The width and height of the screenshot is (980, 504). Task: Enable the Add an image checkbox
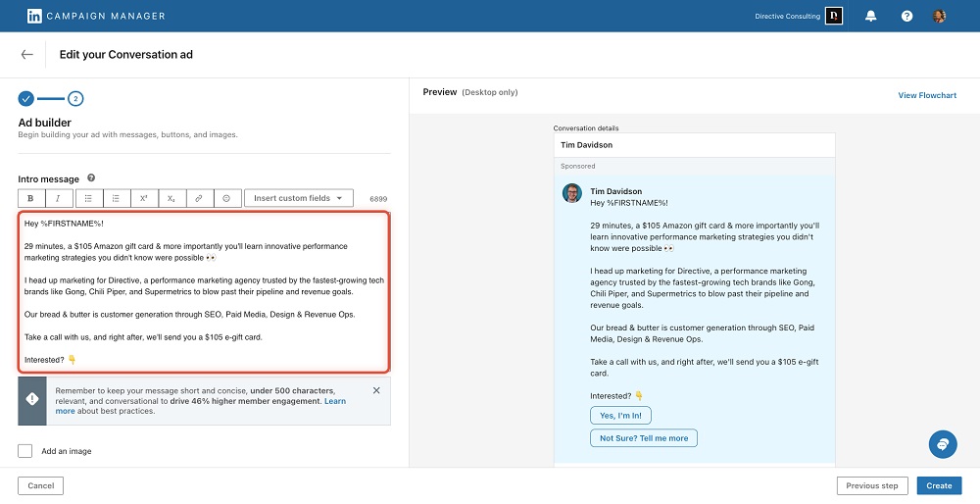25,451
